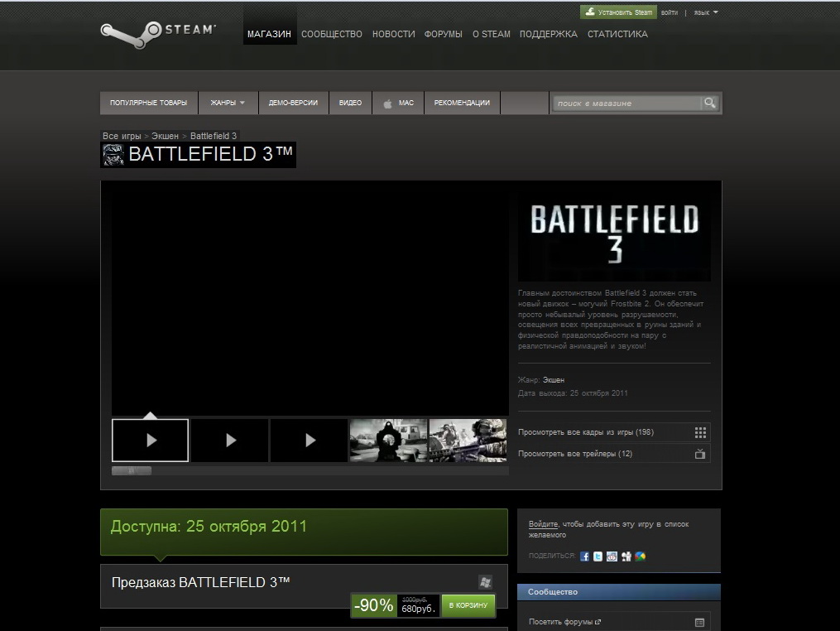
Task: Open ПОПУЛЯРНЫЕ ТОВАРЫ store tab
Action: (149, 103)
